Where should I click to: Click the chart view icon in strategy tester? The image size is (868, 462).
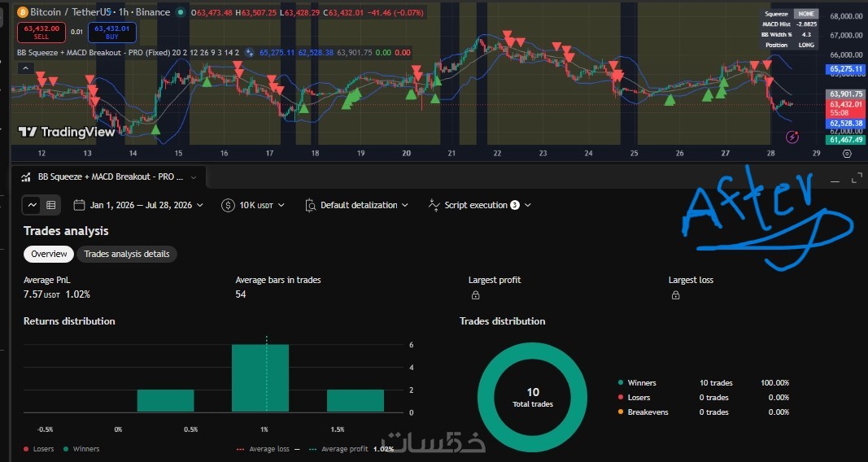(x=32, y=205)
